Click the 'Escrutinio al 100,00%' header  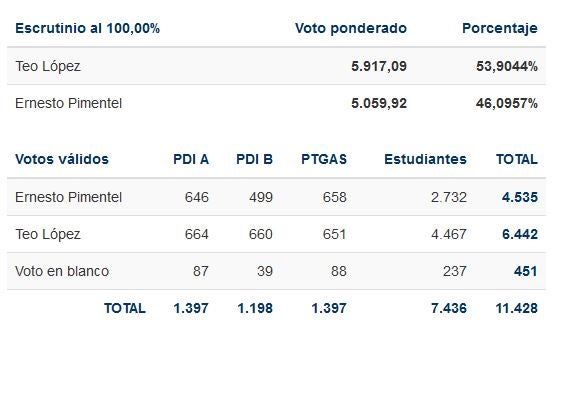[87, 28]
